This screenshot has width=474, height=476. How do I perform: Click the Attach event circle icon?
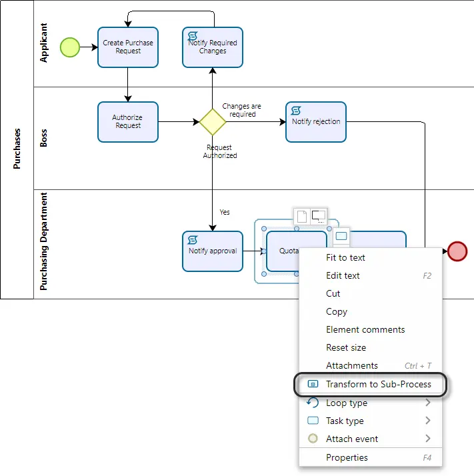(x=313, y=439)
